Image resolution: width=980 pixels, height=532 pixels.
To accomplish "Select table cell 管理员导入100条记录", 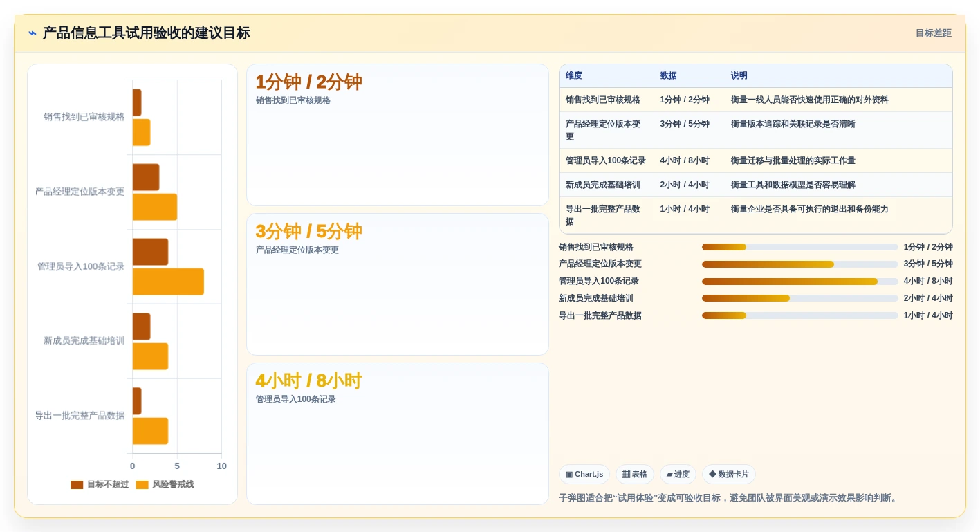I will click(x=606, y=160).
